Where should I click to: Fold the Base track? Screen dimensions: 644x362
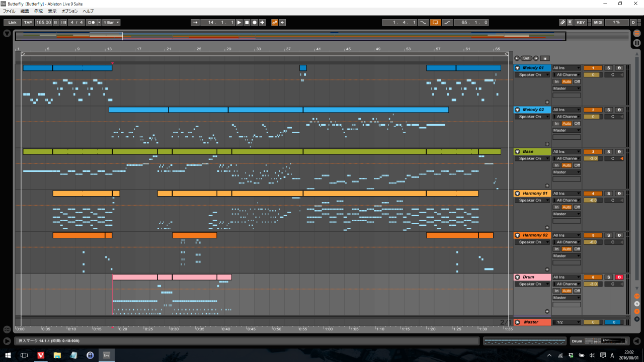517,151
